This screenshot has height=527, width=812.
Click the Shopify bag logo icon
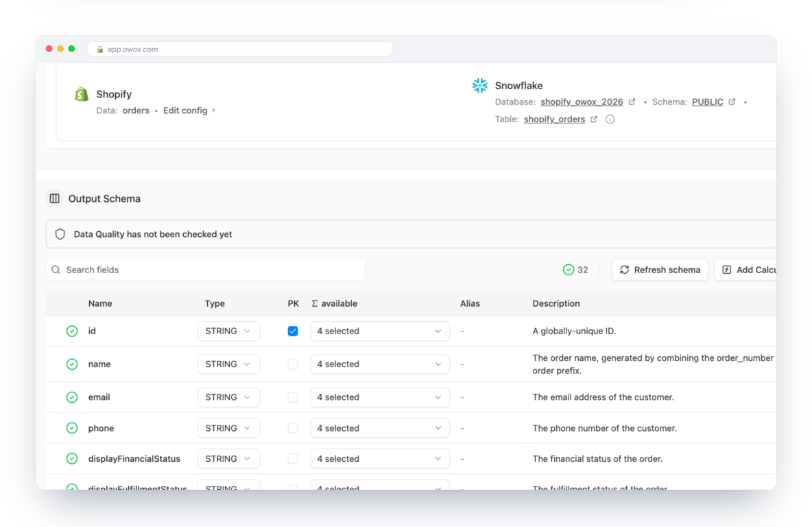tap(82, 94)
